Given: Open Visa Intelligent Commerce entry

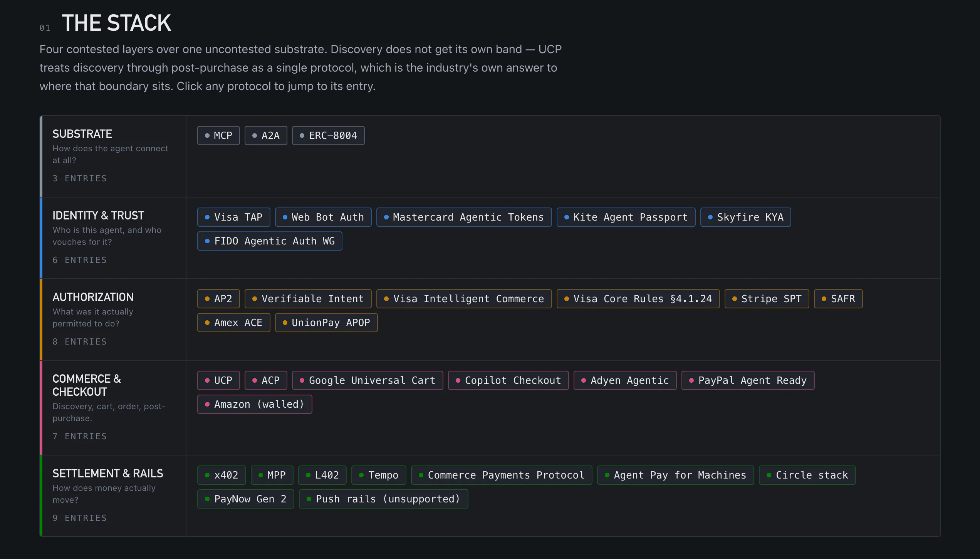Looking at the screenshot, I should [464, 299].
